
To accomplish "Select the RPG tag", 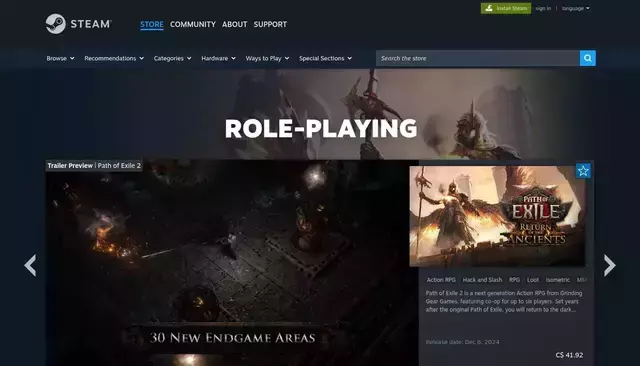I will [x=514, y=280].
